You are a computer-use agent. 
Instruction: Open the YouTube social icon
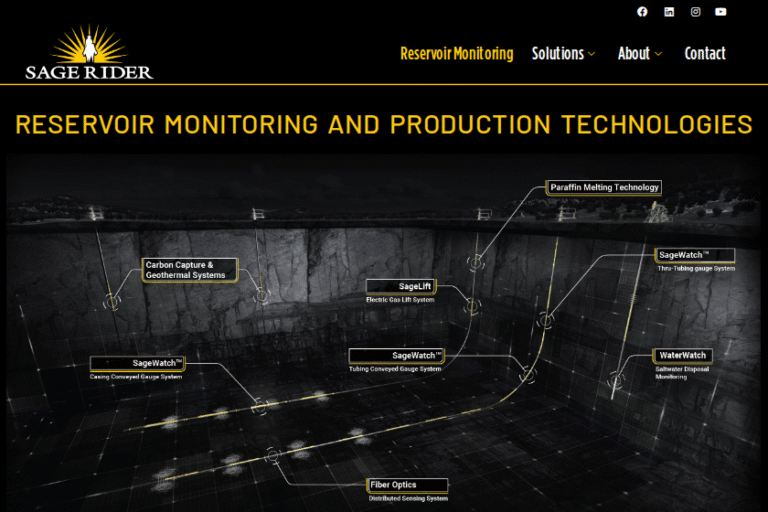721,12
